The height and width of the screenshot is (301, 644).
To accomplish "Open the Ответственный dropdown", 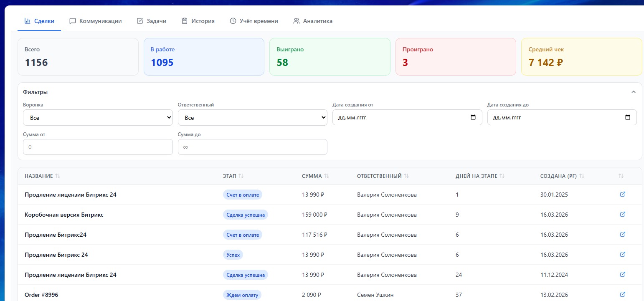I will tap(252, 117).
